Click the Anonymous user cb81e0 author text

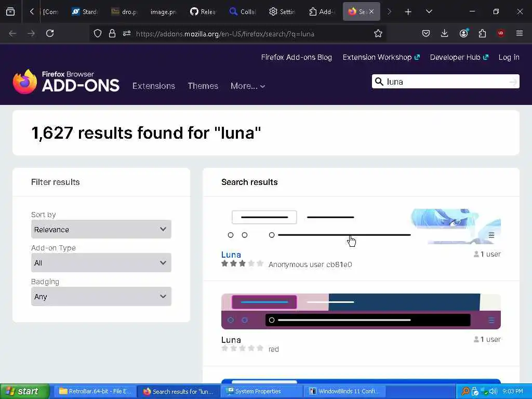[310, 264]
